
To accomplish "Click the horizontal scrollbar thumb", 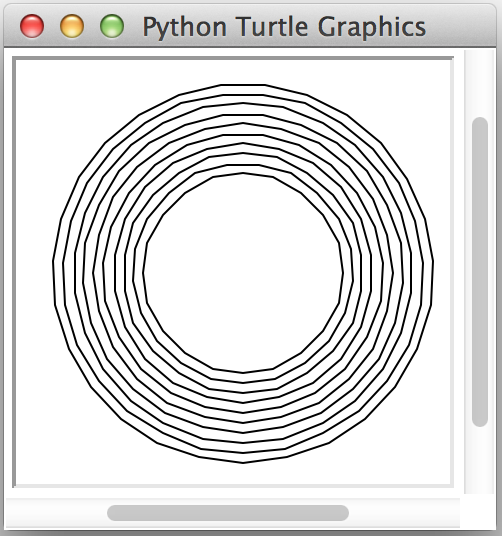I will pos(228,513).
